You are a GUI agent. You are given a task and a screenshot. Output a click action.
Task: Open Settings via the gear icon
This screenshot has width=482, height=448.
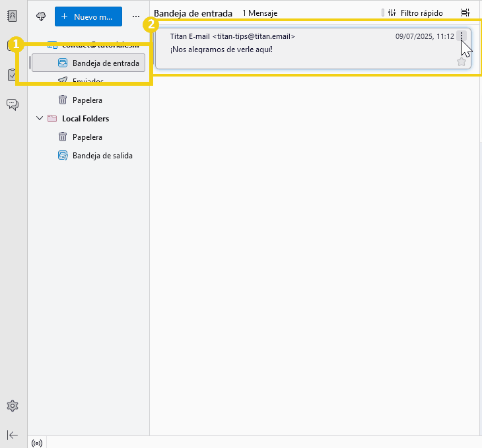(13, 406)
